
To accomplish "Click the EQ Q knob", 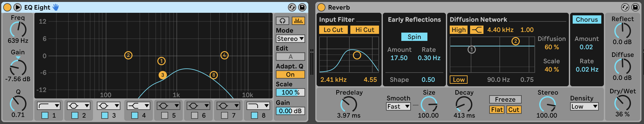I will (18, 104).
